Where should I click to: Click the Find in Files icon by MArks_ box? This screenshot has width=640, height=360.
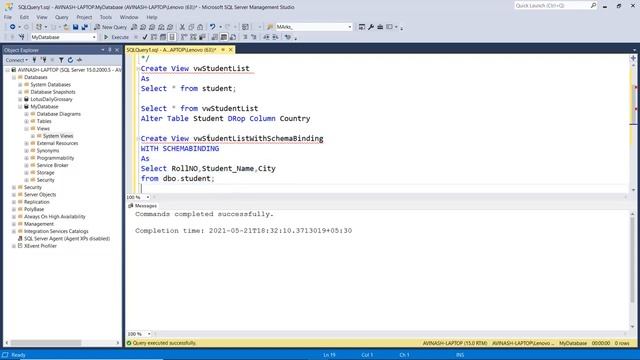coord(270,27)
